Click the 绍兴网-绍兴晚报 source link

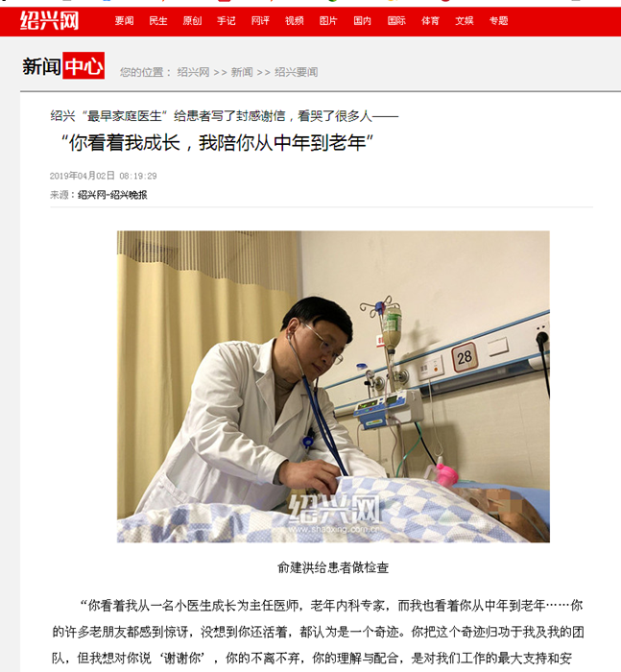[112, 195]
